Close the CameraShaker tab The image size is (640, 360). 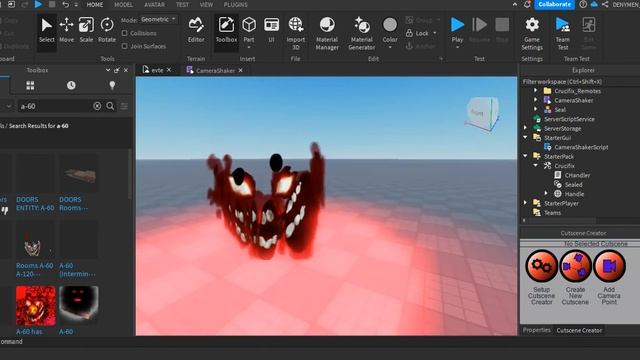[x=240, y=70]
